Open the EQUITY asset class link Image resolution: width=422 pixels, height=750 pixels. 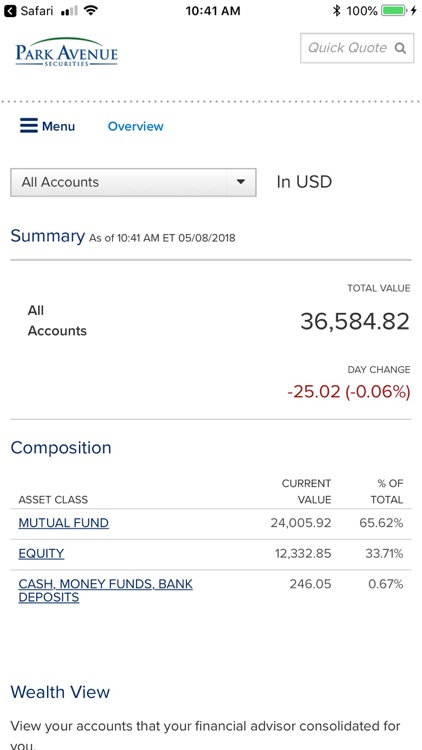[41, 553]
